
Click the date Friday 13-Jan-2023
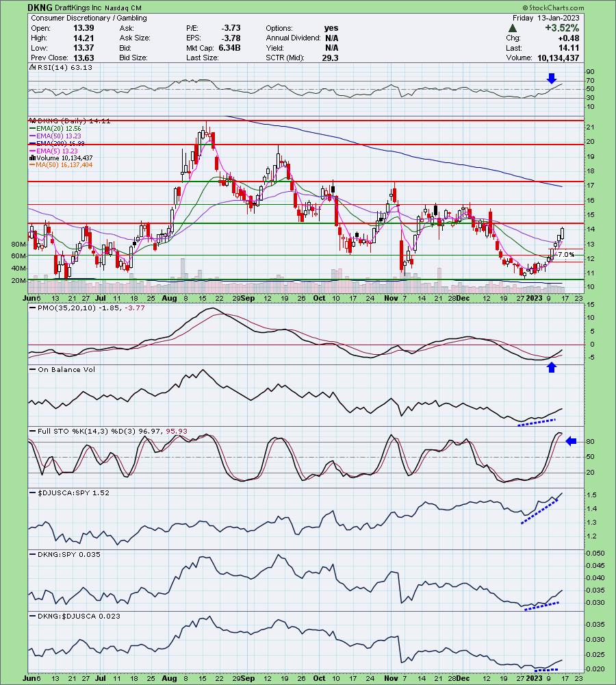tap(546, 18)
